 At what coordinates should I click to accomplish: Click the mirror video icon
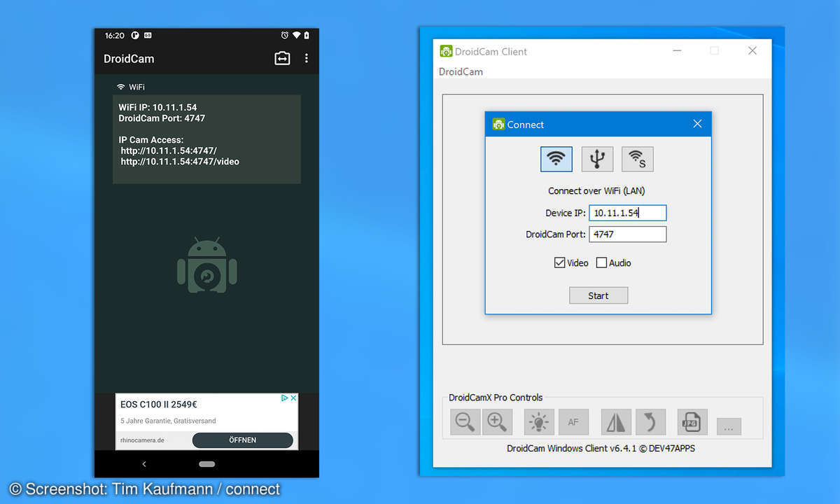click(616, 422)
